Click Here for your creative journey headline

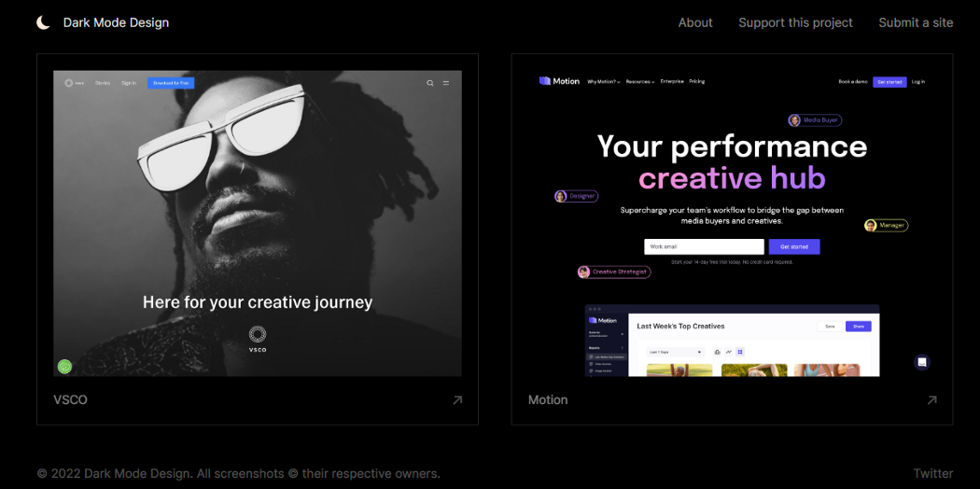pyautogui.click(x=258, y=302)
